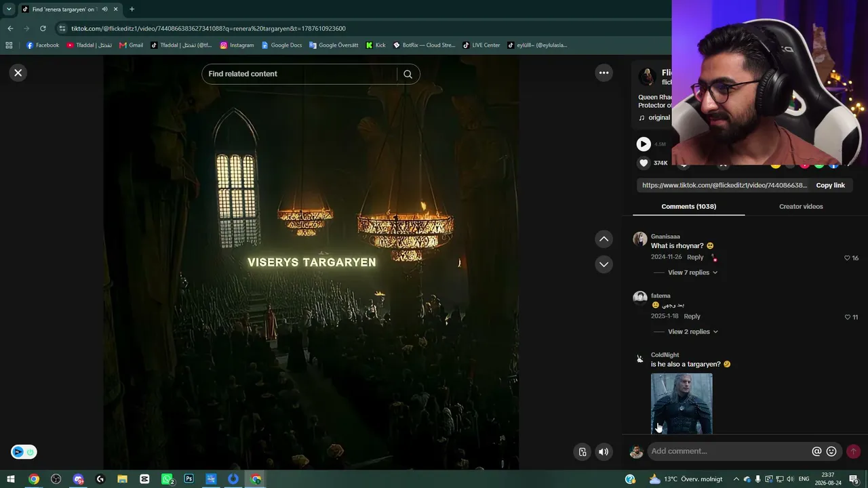Open the BotRix Cloud Stream bookmark
868x488 pixels.
pyautogui.click(x=424, y=45)
